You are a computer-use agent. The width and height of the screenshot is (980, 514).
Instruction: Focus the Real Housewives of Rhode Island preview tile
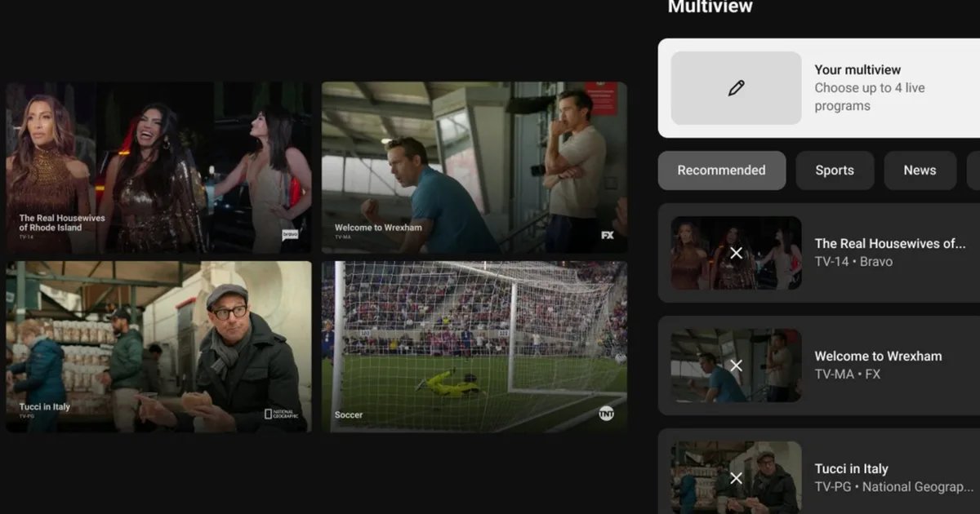tap(158, 167)
